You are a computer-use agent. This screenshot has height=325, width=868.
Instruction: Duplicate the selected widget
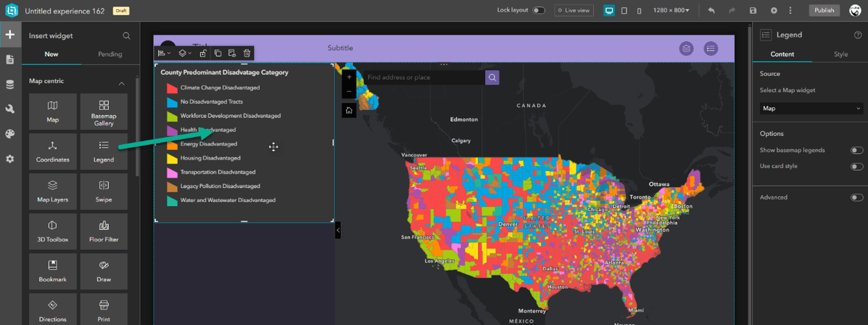click(x=218, y=53)
